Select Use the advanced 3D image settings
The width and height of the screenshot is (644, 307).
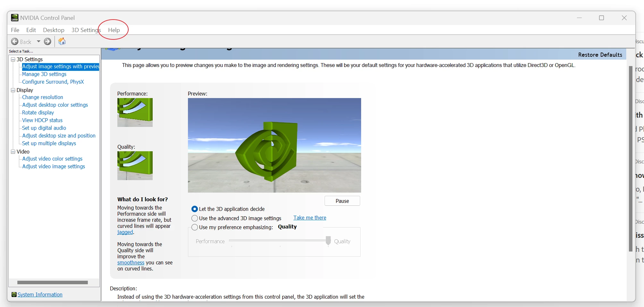(195, 218)
